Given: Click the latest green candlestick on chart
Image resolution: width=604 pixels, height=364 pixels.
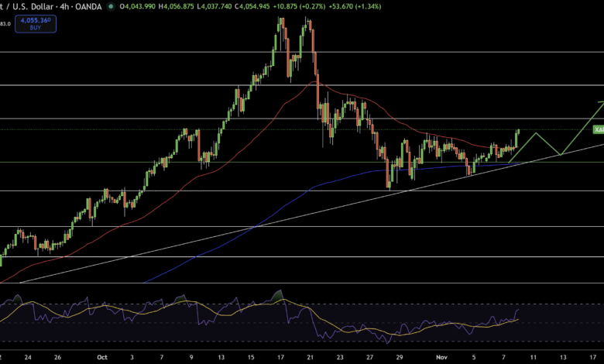Looking at the screenshot, I should (517, 135).
